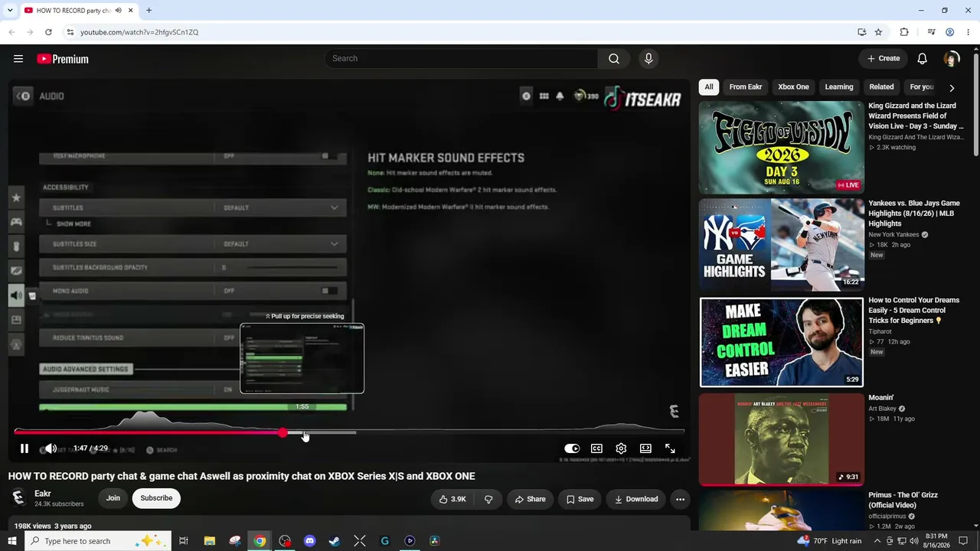Share this video
The width and height of the screenshot is (980, 551).
click(530, 499)
